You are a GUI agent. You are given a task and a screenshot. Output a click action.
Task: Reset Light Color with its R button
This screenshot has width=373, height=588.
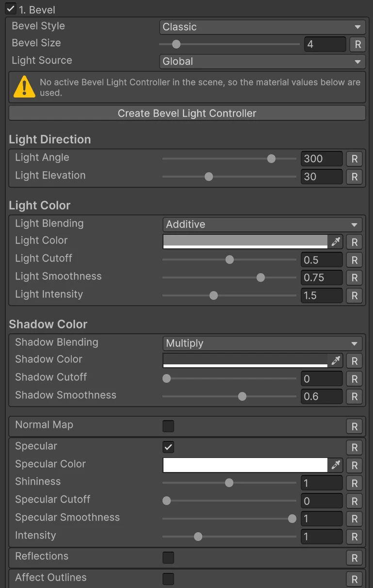point(355,243)
